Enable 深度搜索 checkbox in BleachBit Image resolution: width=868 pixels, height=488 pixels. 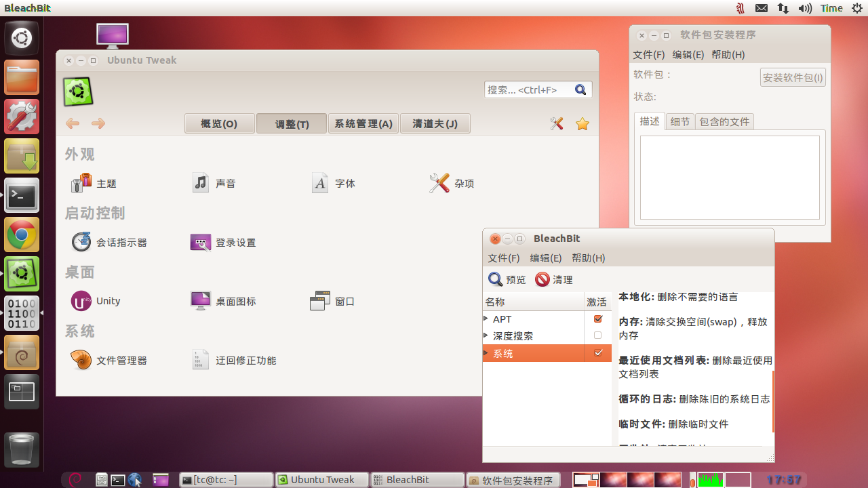[597, 335]
